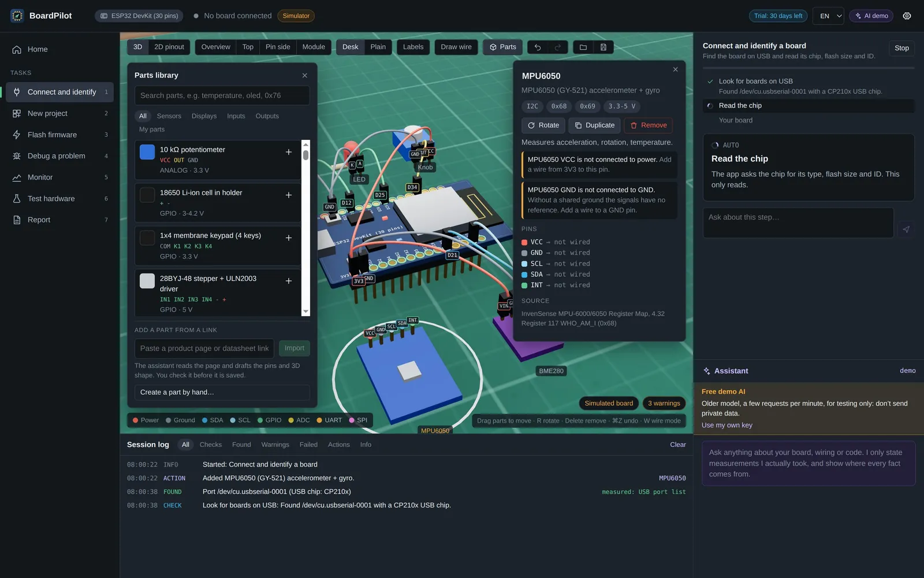Toggle Draw wire mode
Image resolution: width=924 pixels, height=578 pixels.
pyautogui.click(x=456, y=47)
